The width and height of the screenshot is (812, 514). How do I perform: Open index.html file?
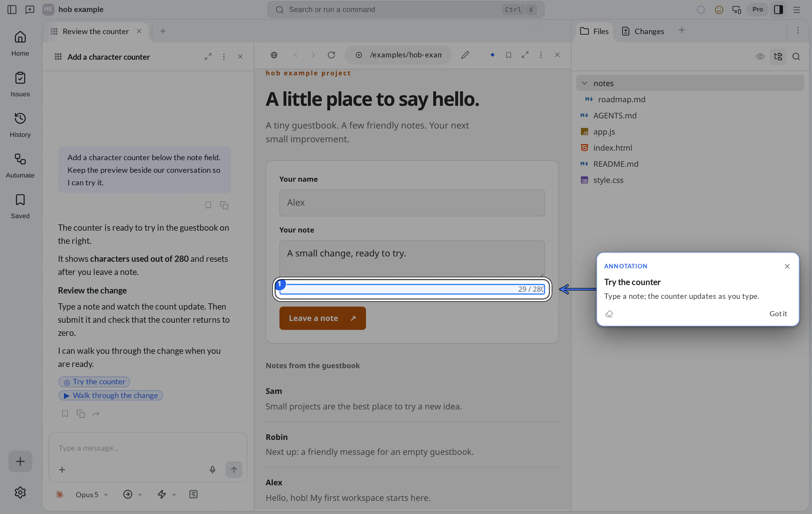pos(612,148)
